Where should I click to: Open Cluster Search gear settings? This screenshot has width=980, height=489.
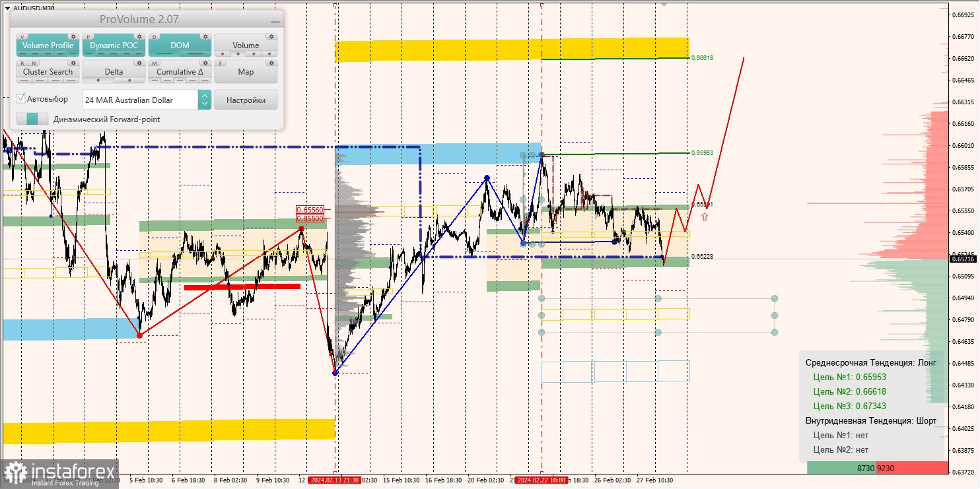[x=74, y=63]
